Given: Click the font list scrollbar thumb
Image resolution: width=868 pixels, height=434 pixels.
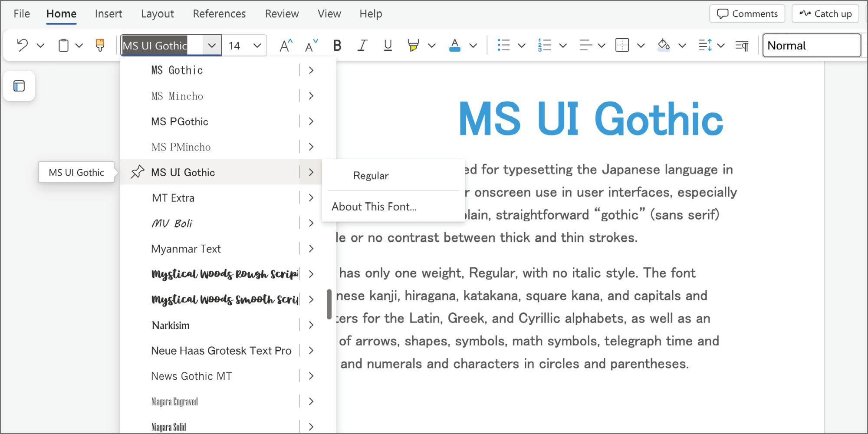Looking at the screenshot, I should [x=329, y=304].
